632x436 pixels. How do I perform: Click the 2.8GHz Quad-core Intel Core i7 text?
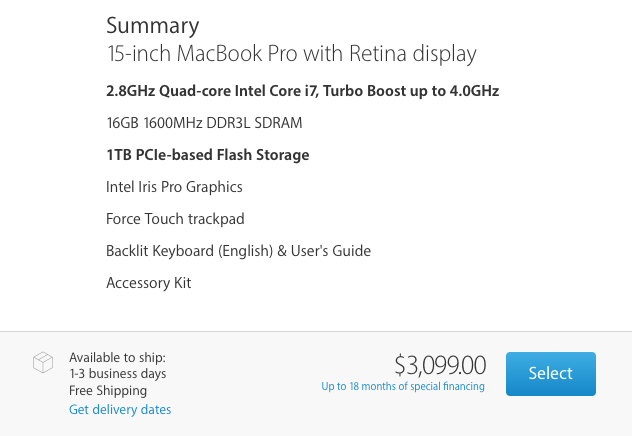pyautogui.click(x=212, y=91)
